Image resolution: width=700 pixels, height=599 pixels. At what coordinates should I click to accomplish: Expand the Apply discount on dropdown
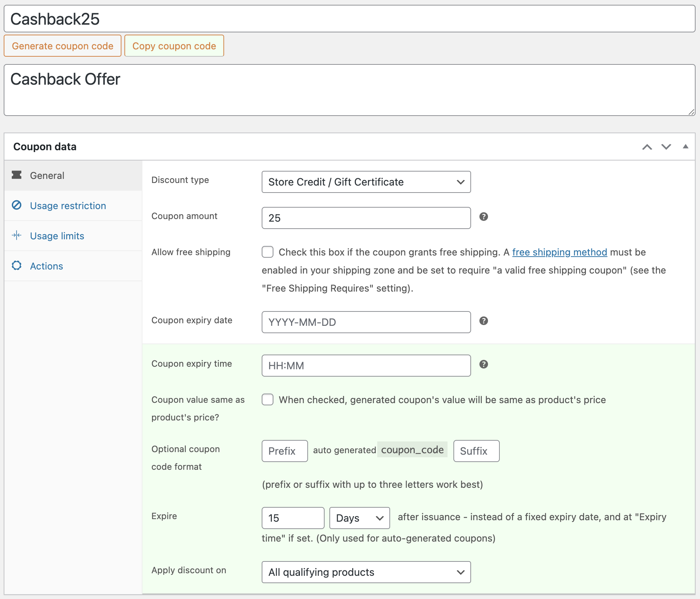(366, 572)
